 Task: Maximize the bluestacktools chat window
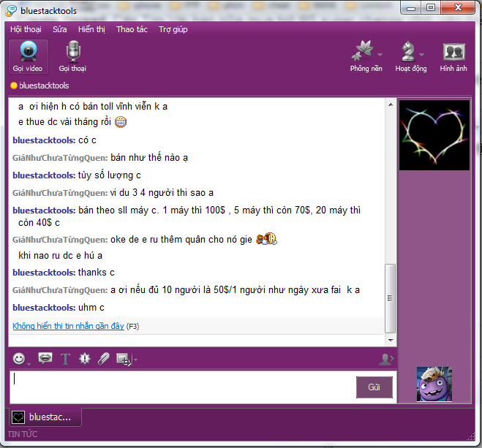(431, 8)
